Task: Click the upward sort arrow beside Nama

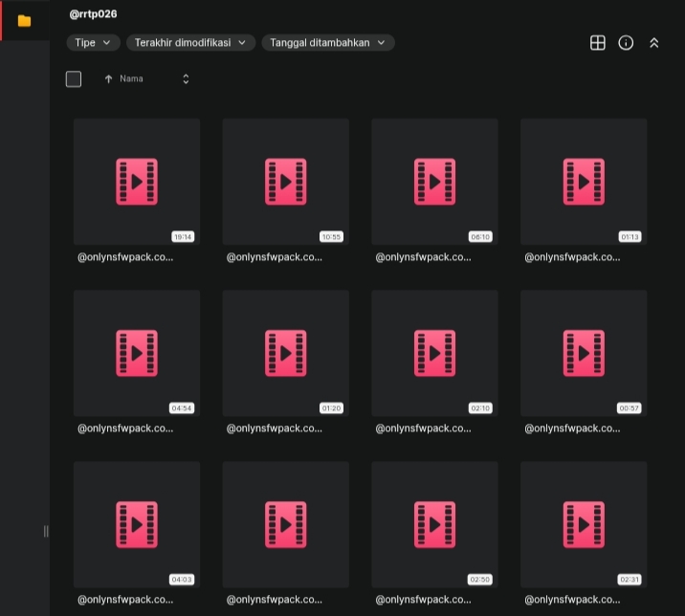Action: 108,79
